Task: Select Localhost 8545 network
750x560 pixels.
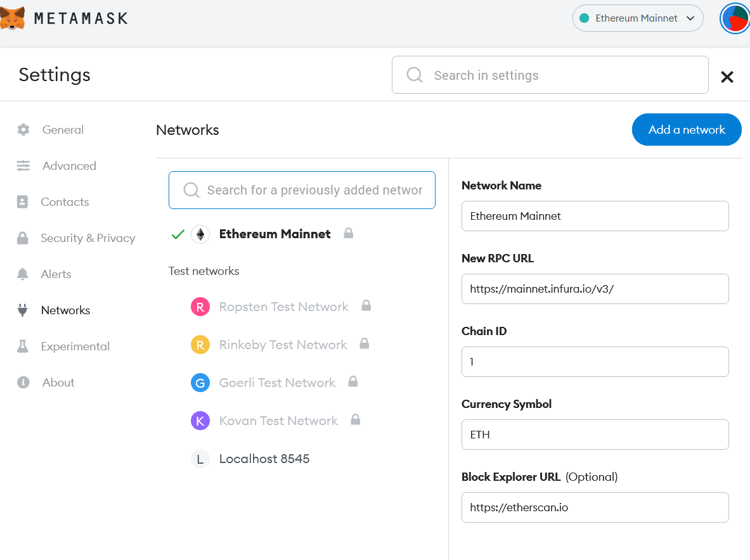Action: 264,459
